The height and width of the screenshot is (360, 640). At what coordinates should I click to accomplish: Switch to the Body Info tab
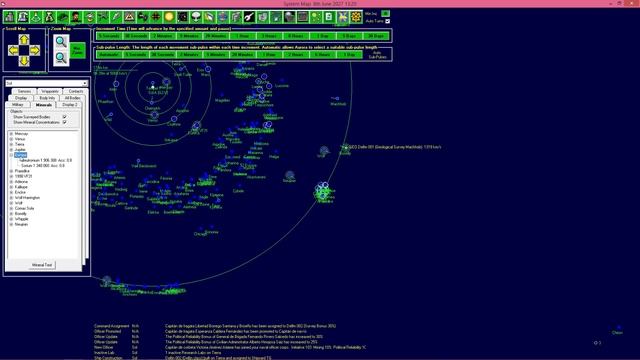(x=47, y=98)
